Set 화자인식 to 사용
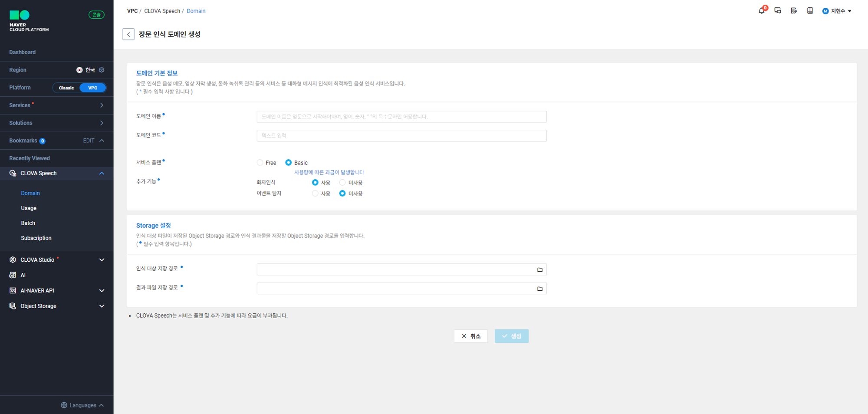Viewport: 868px width, 414px height. pos(316,183)
